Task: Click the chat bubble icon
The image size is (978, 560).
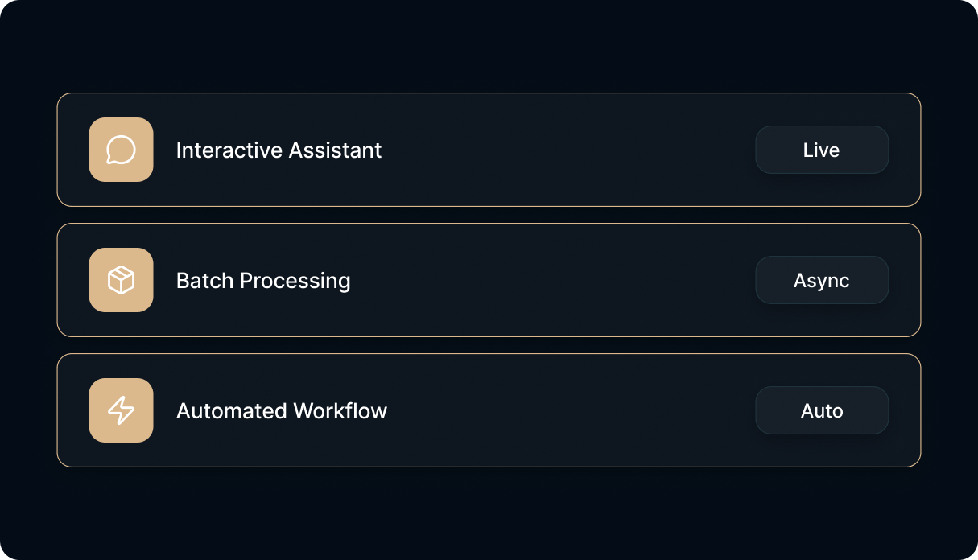Action: 121,150
